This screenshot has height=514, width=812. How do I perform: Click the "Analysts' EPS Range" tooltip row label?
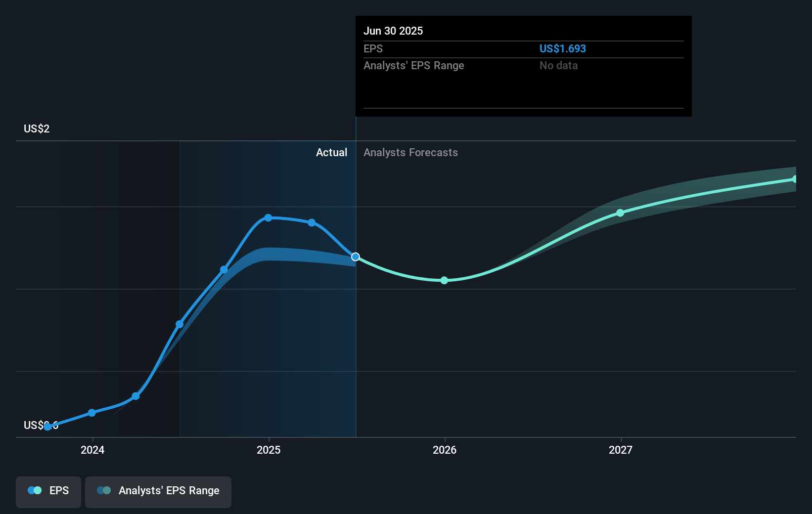coord(413,65)
